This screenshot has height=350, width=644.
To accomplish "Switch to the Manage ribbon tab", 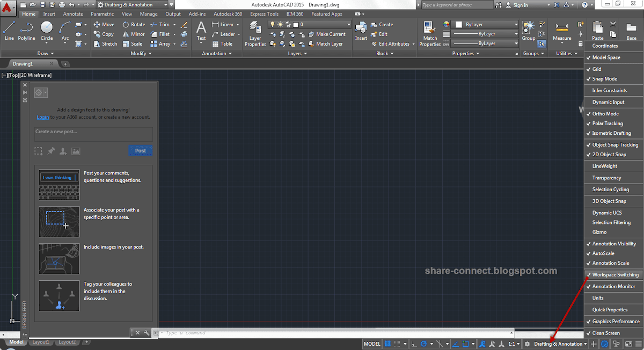I will 149,14.
